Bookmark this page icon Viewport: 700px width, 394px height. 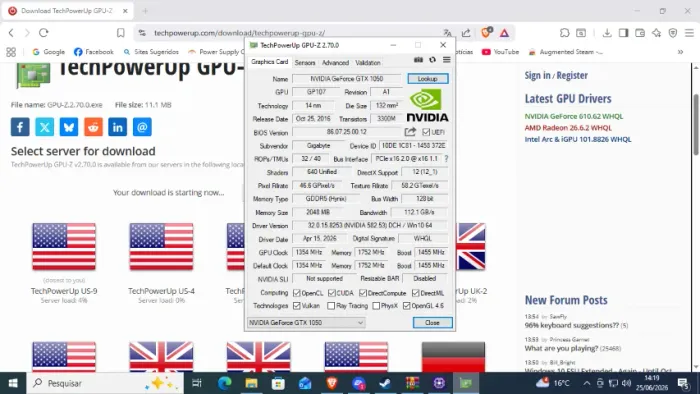click(x=121, y=33)
